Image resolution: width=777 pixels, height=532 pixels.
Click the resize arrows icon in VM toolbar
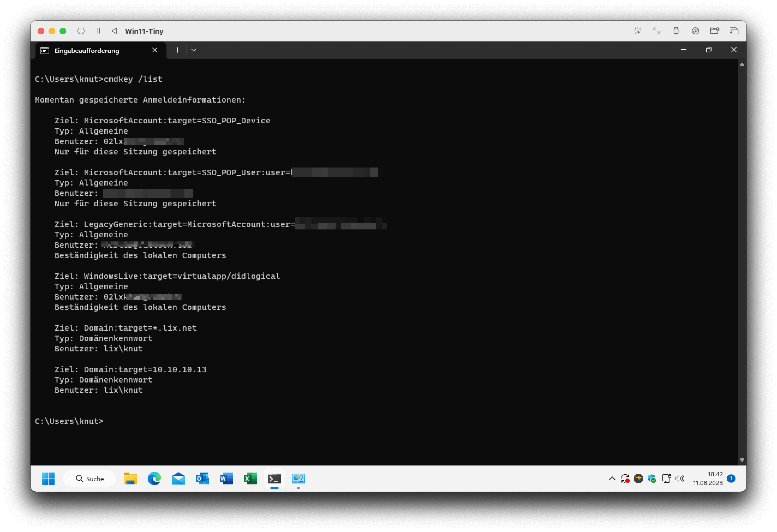656,31
